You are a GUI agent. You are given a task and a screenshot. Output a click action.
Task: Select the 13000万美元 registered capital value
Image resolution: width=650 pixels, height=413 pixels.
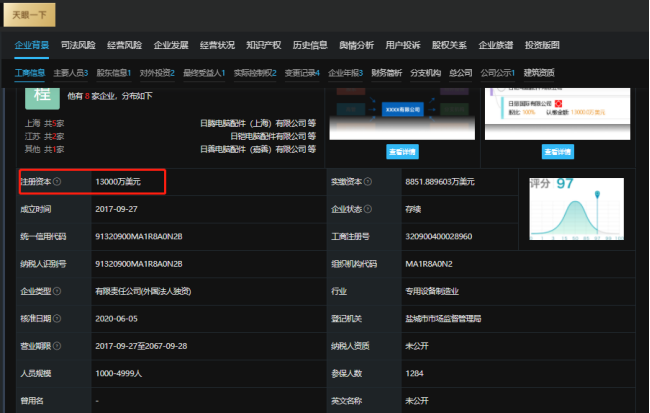(118, 182)
